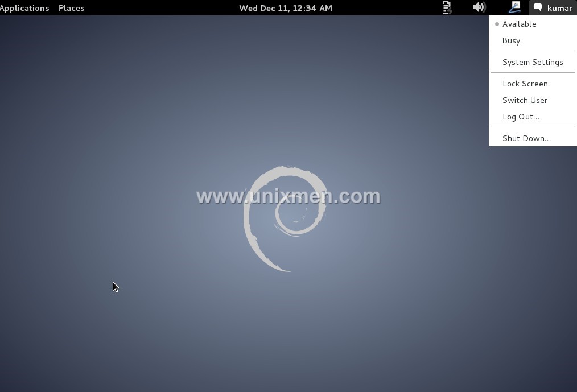Open the network connection icon

pyautogui.click(x=514, y=7)
